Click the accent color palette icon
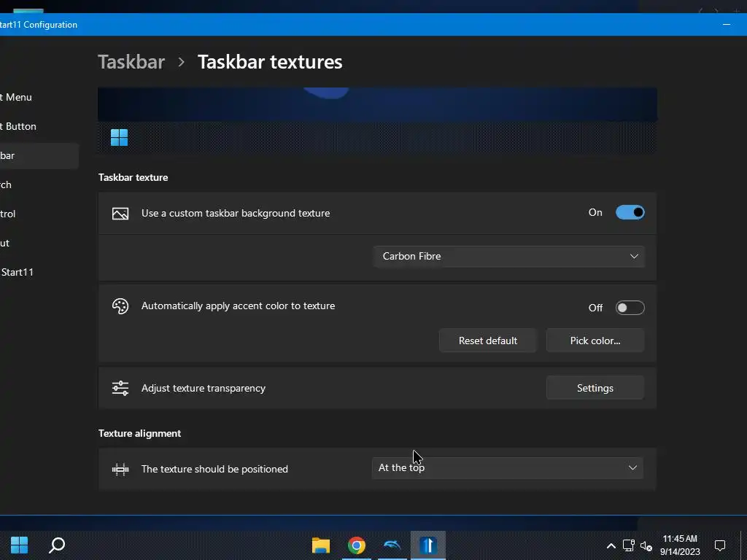The width and height of the screenshot is (747, 560). coord(120,306)
